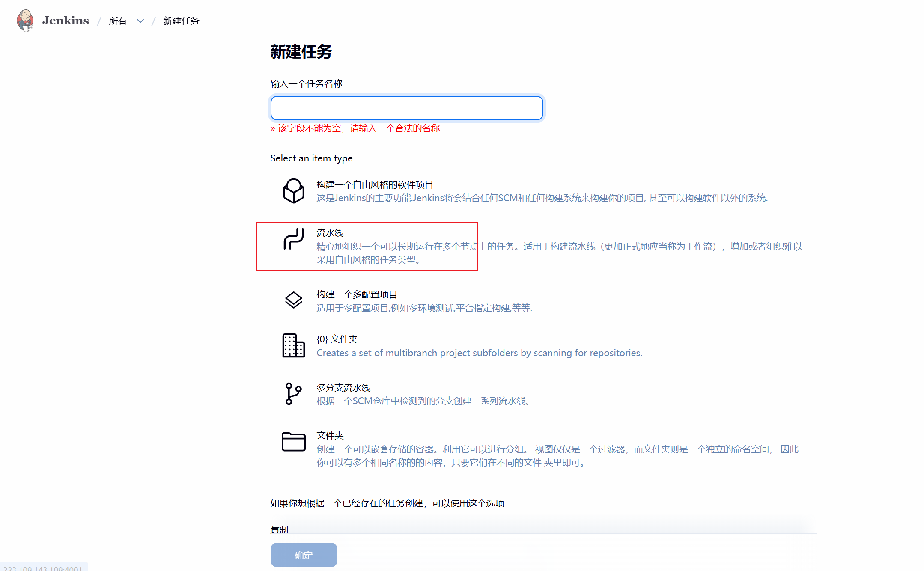Select the multi-configuration layers icon
The height and width of the screenshot is (571, 924).
(x=294, y=300)
